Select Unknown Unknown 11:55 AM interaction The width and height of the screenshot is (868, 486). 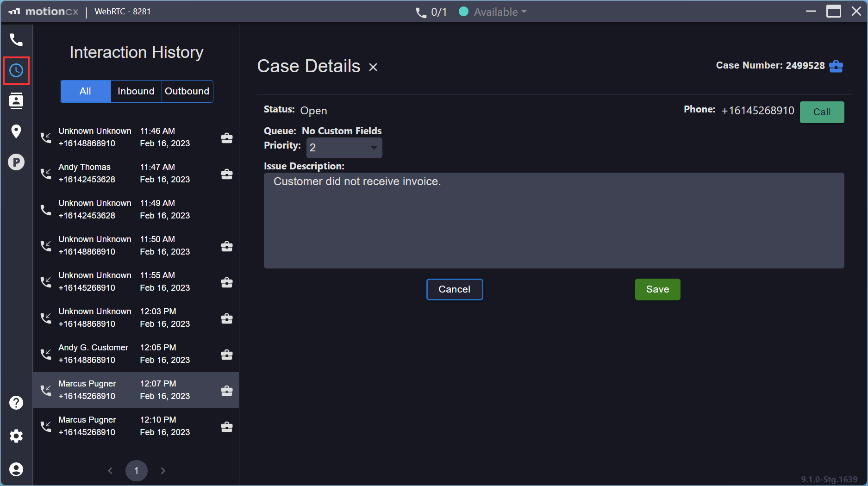[136, 282]
